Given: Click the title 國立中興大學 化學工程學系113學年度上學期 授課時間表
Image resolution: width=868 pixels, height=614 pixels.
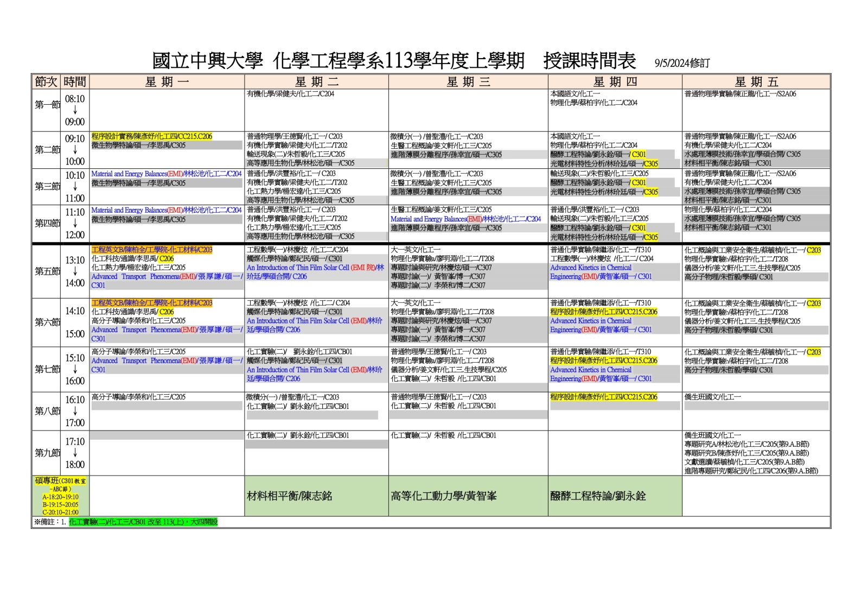Looking at the screenshot, I should pyautogui.click(x=394, y=61).
